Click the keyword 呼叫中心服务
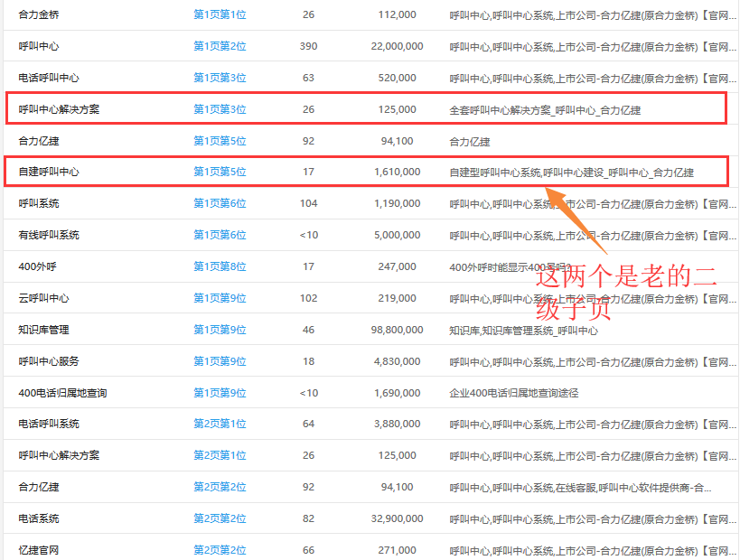This screenshot has width=740, height=560. tap(49, 361)
